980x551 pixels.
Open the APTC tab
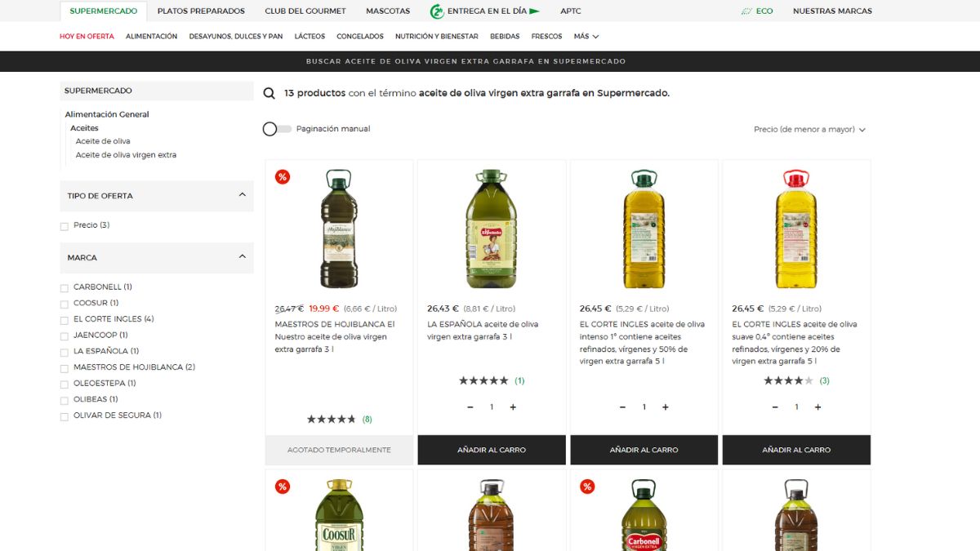click(571, 11)
